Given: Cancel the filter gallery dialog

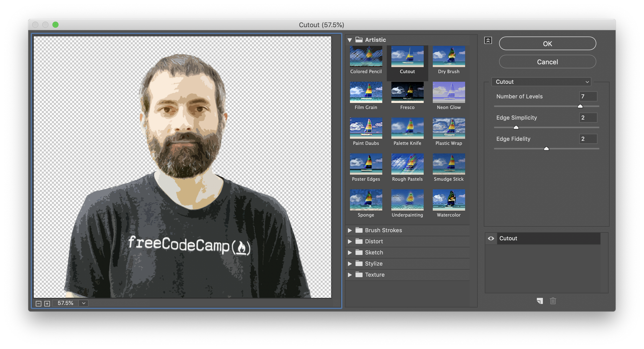Looking at the screenshot, I should (547, 62).
